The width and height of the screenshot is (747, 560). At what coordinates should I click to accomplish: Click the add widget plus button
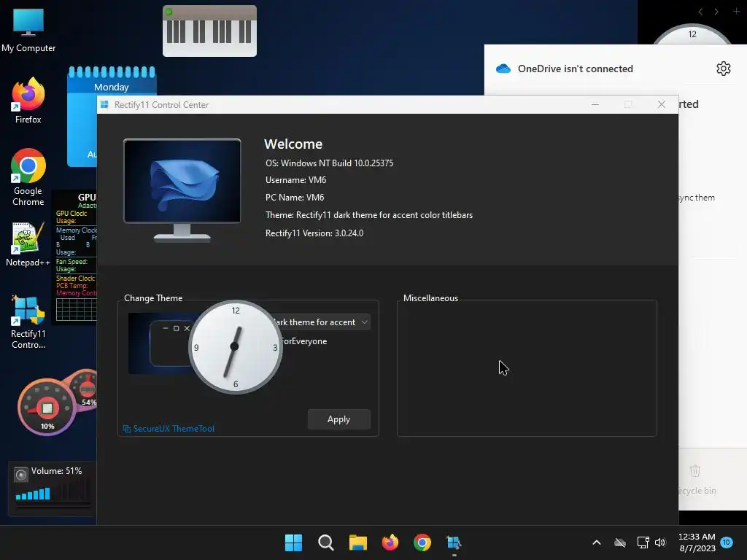pos(736,12)
